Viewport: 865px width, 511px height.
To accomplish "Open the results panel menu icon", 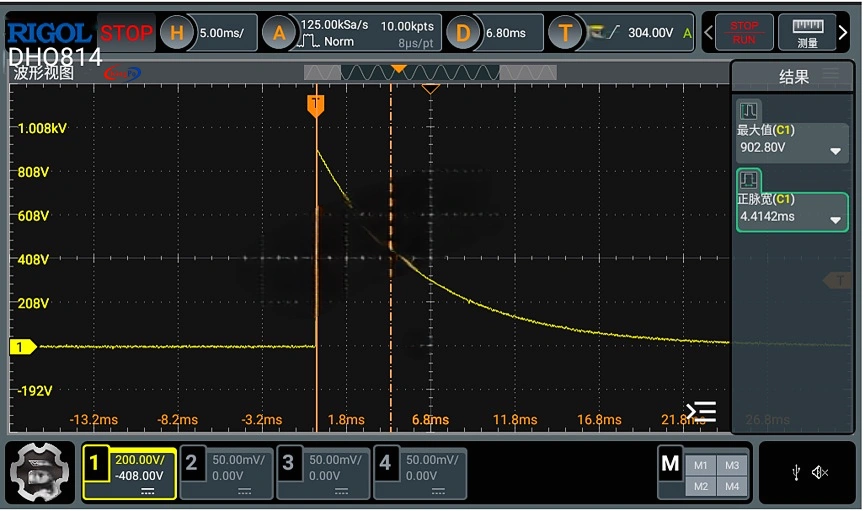I will click(x=831, y=74).
